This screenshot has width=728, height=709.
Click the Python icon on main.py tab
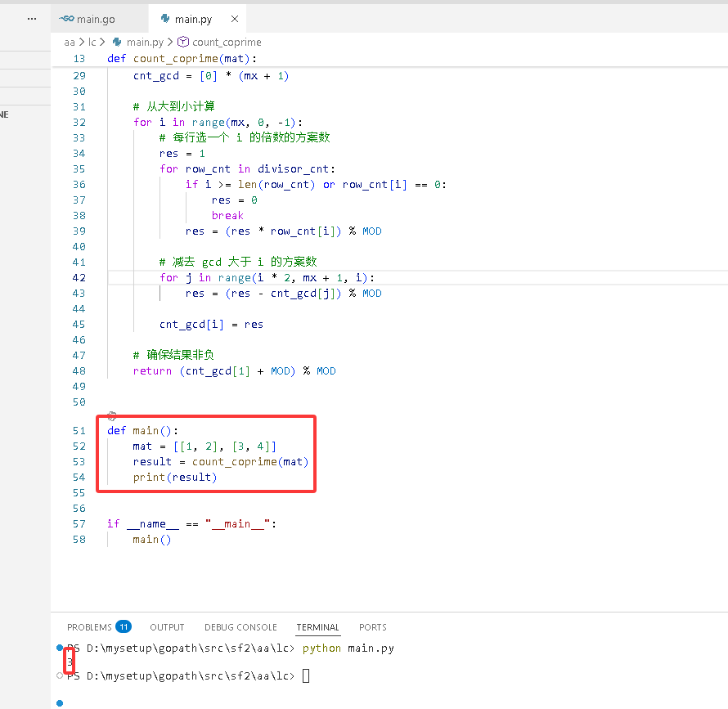pyautogui.click(x=165, y=19)
